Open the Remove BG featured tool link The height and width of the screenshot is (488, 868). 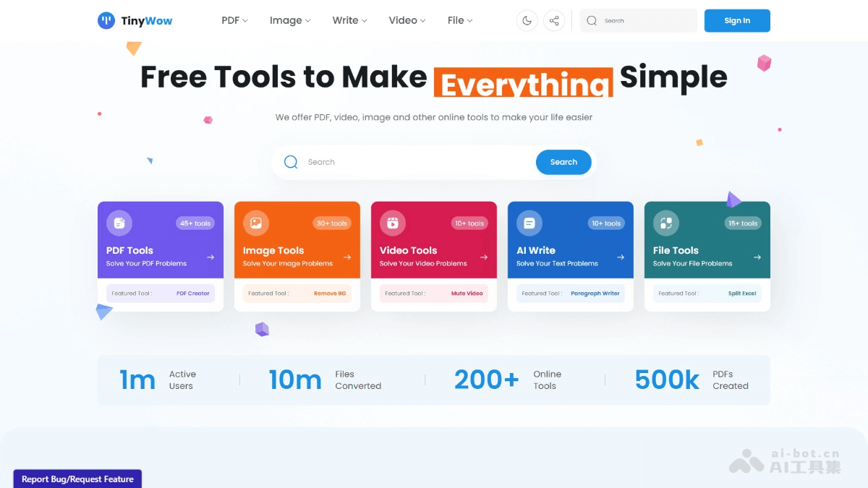tap(330, 294)
